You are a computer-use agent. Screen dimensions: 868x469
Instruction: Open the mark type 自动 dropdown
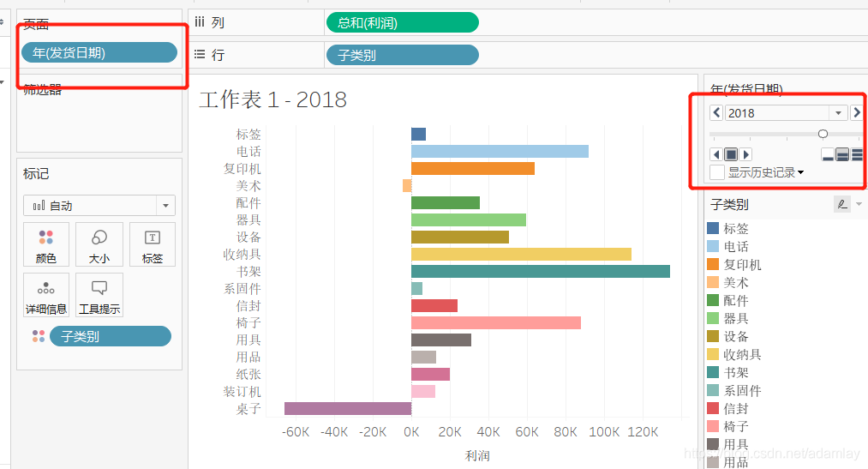tap(165, 206)
